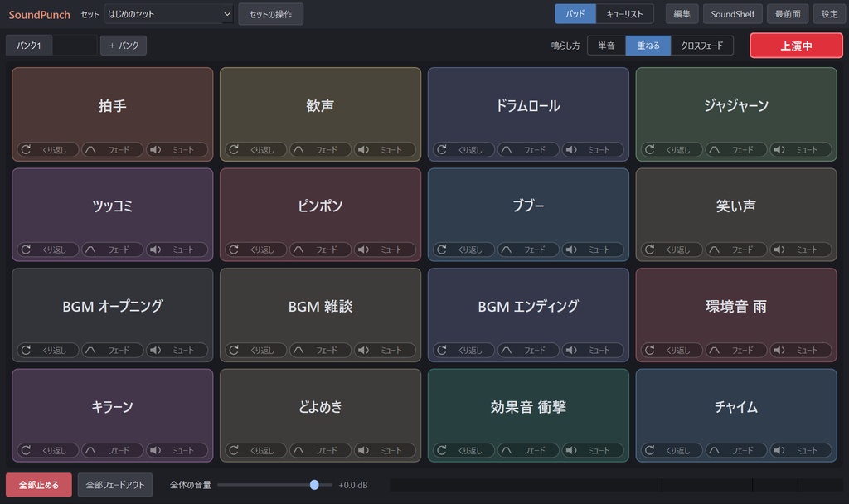Image resolution: width=849 pixels, height=504 pixels.
Task: Mute the 拍手 pad
Action: 177,149
